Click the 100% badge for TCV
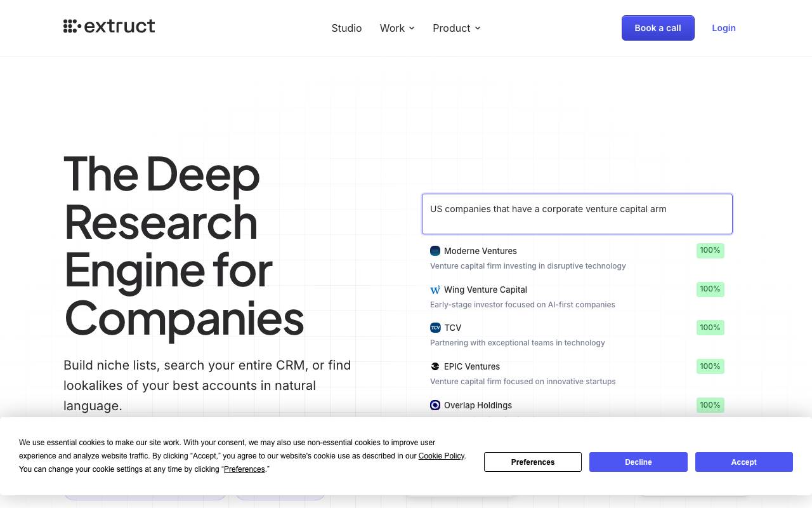 (710, 328)
